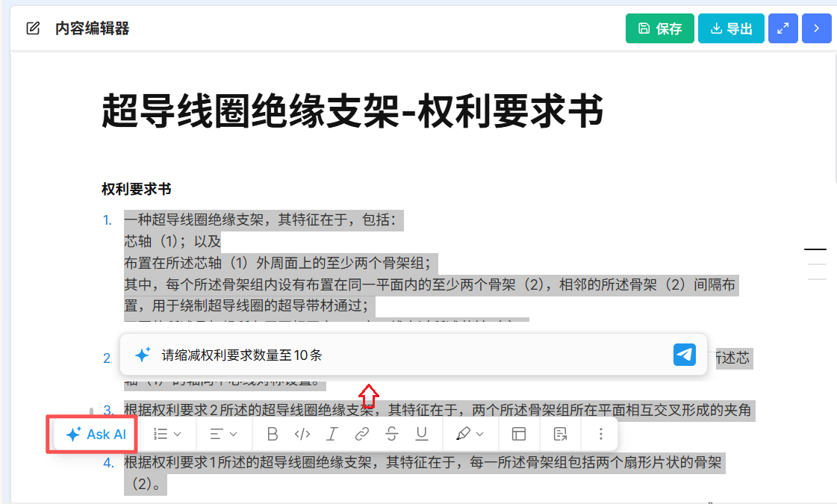Click the AI prompt input field

[x=411, y=355]
